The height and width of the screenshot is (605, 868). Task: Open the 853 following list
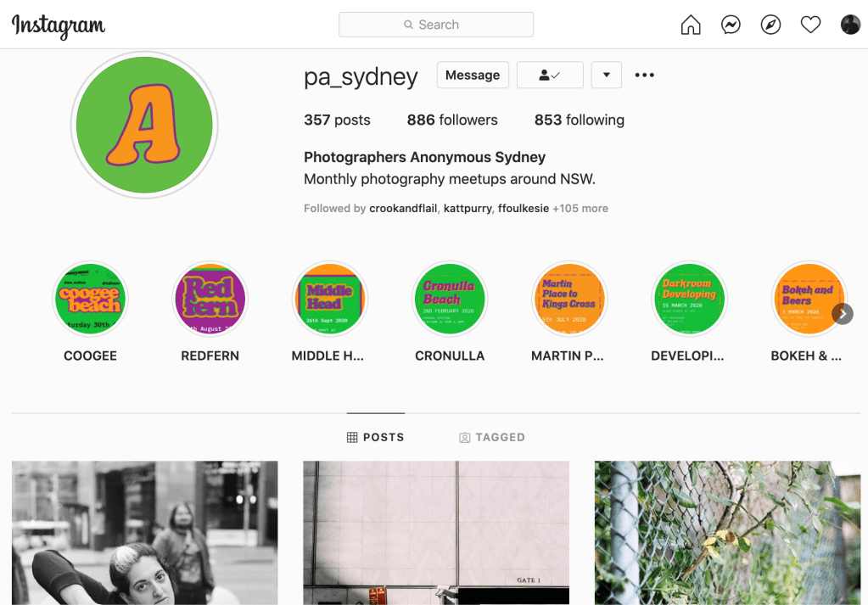click(579, 120)
